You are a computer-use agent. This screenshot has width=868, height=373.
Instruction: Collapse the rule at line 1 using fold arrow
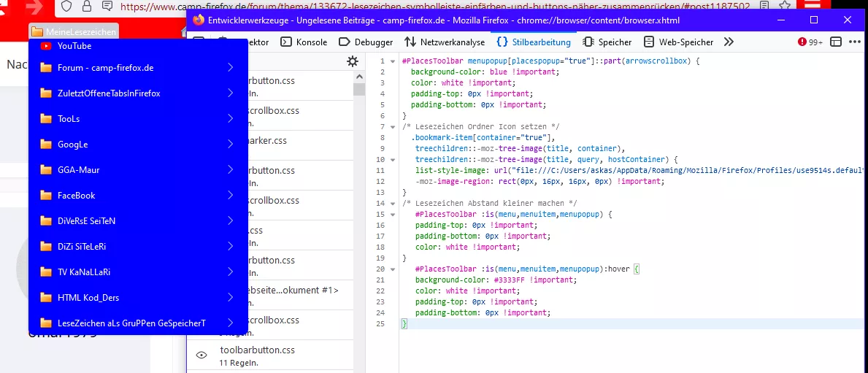click(x=393, y=61)
